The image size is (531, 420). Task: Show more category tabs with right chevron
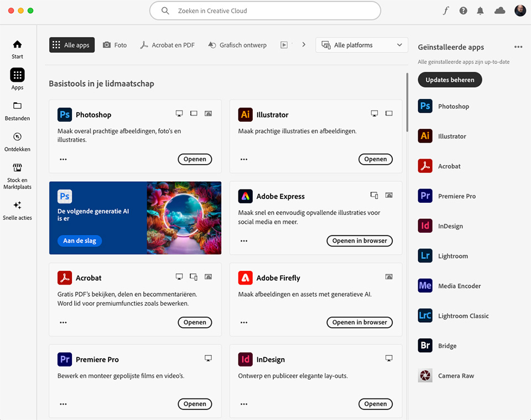(304, 45)
